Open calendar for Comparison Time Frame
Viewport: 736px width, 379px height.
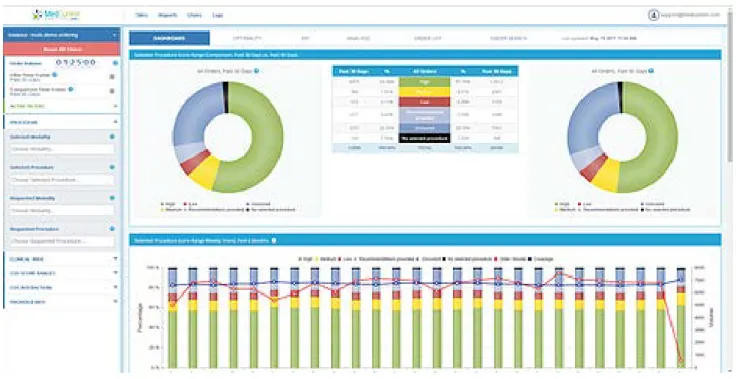[112, 91]
